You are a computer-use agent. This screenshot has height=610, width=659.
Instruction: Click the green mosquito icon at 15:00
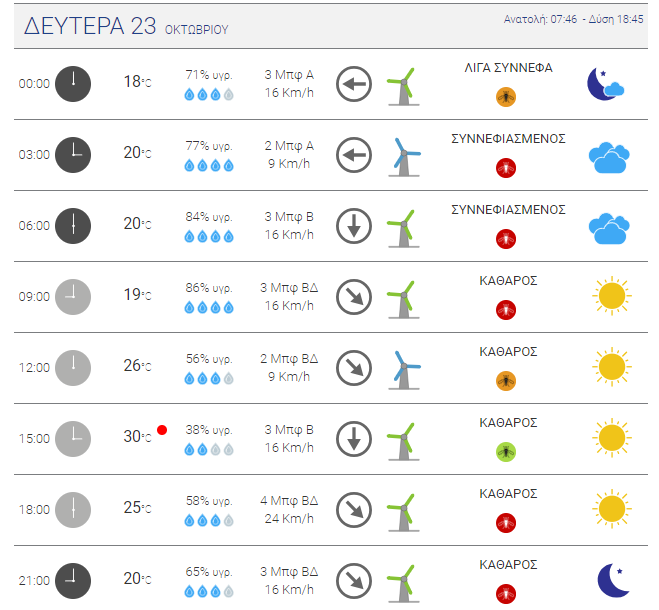[x=506, y=452]
